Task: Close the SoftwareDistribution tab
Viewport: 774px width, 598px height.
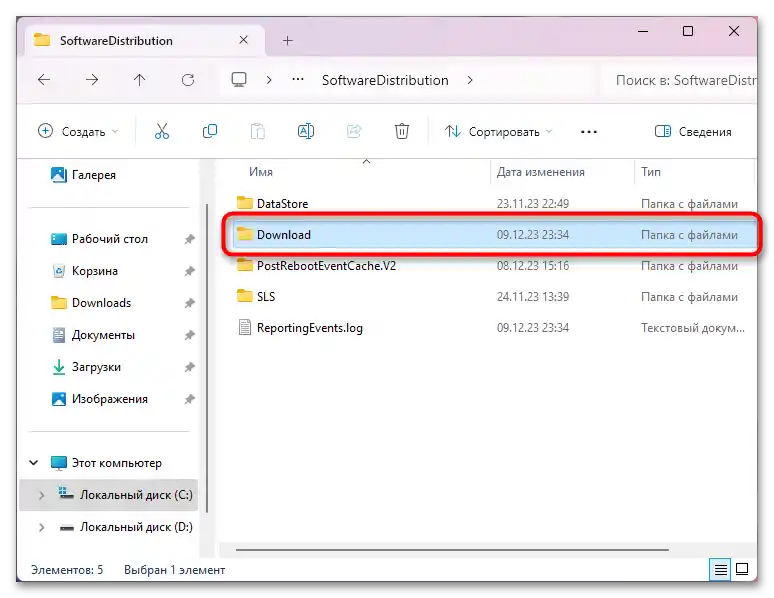Action: coord(243,40)
